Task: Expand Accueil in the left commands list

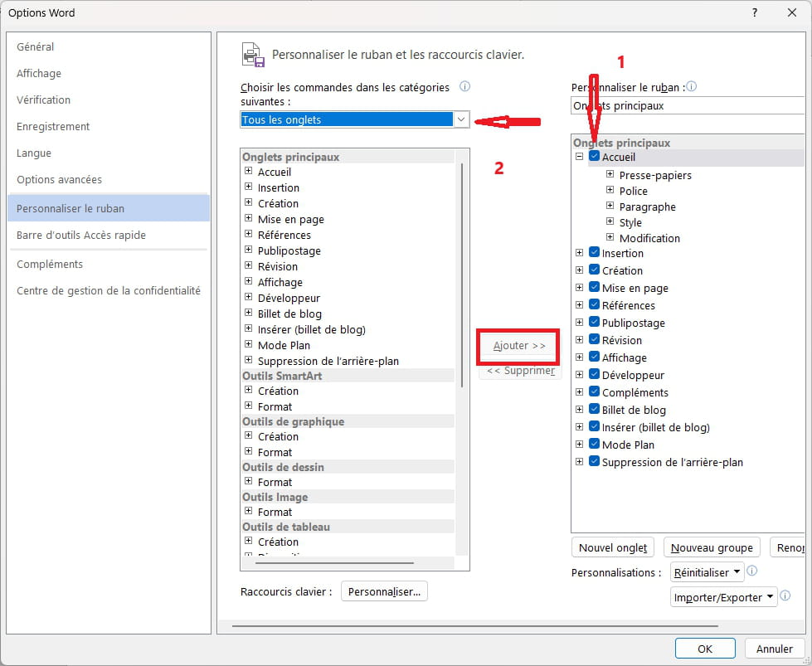Action: coord(249,171)
